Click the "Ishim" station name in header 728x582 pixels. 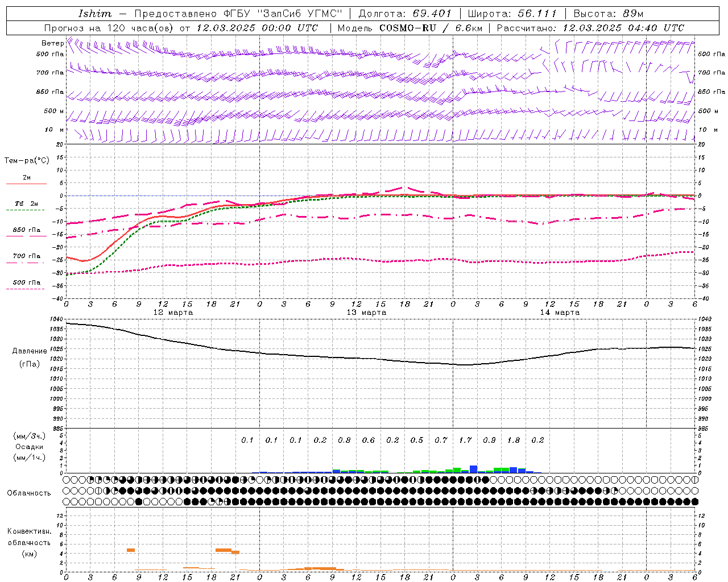click(95, 13)
